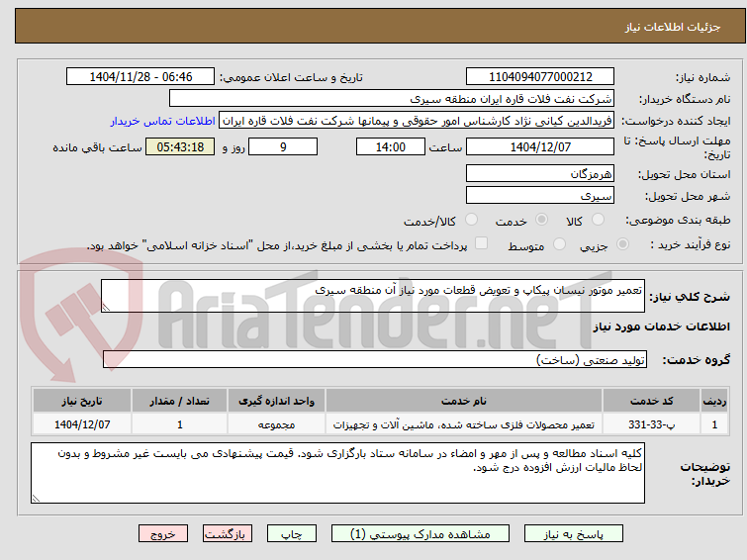The height and width of the screenshot is (560, 747).
Task: Select the جزیی purchase type radio
Action: (622, 244)
